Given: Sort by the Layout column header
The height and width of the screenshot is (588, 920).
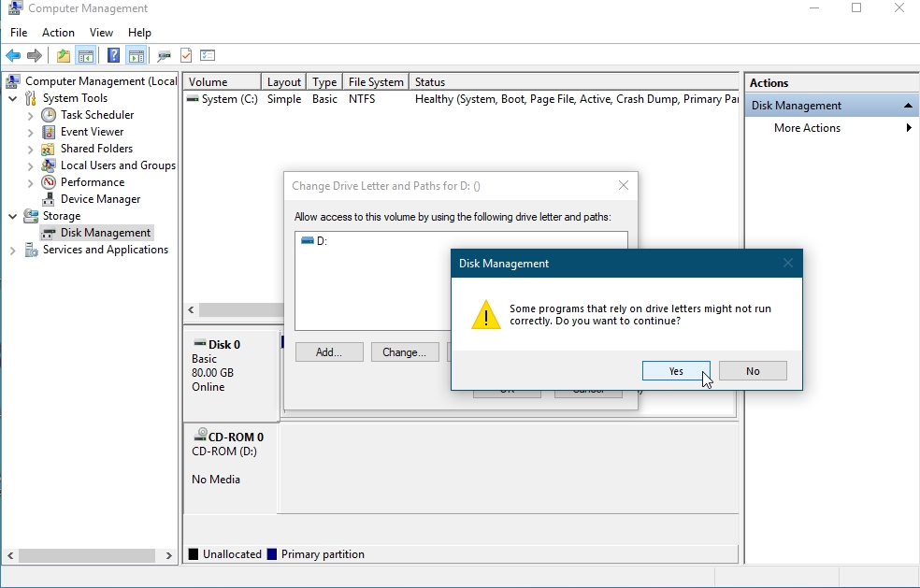Looking at the screenshot, I should pyautogui.click(x=284, y=82).
